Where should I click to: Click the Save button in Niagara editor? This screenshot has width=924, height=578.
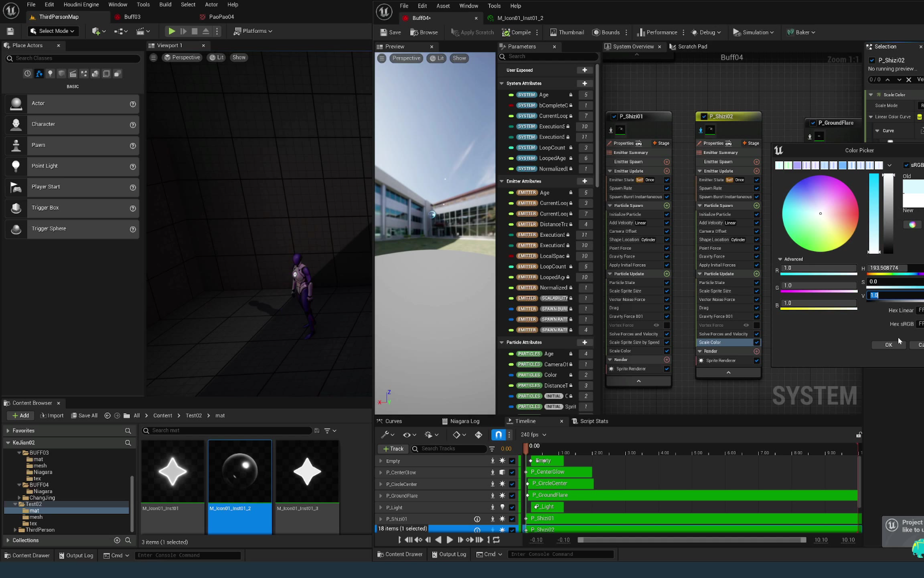point(390,32)
